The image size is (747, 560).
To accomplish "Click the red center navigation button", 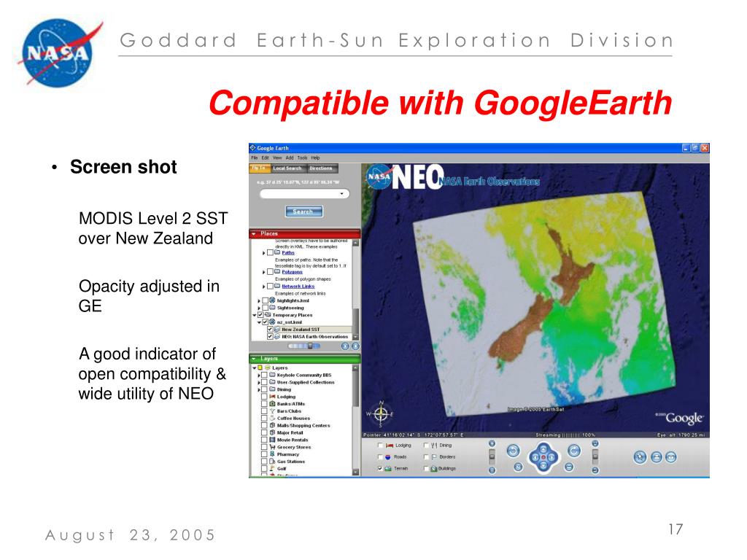I will coord(543,457).
